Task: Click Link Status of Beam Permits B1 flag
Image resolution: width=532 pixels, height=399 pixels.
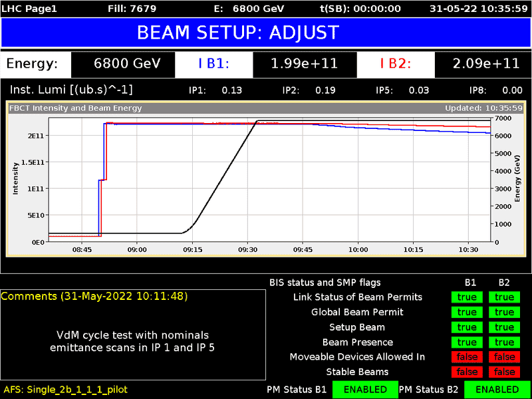Action: click(x=467, y=297)
